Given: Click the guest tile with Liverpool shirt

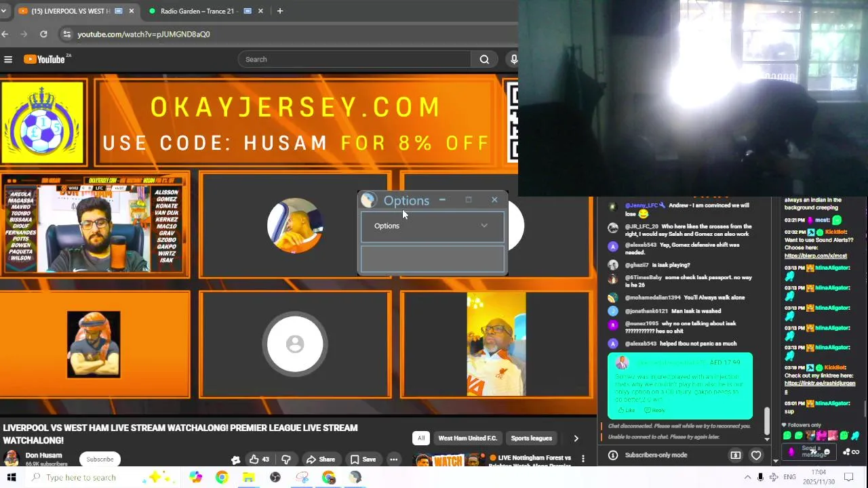Looking at the screenshot, I should tap(496, 344).
